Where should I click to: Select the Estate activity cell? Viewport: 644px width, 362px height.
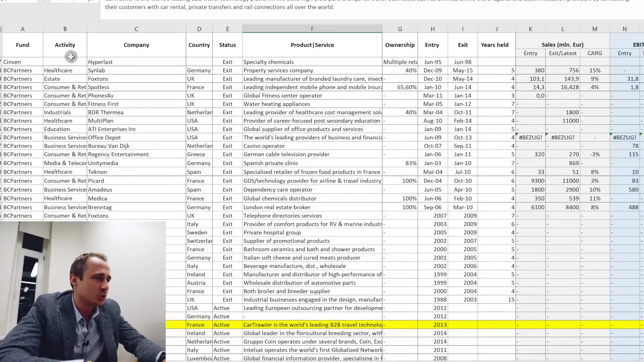(x=65, y=78)
